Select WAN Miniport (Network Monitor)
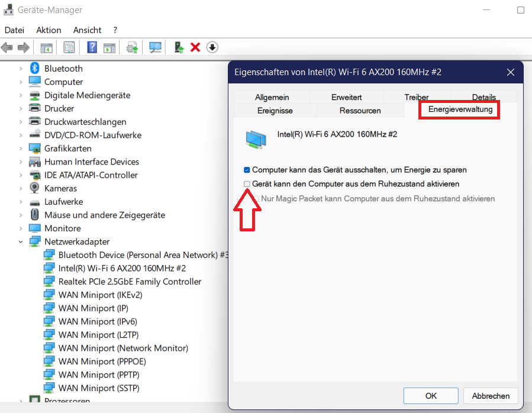The height and width of the screenshot is (413, 532). [x=123, y=348]
